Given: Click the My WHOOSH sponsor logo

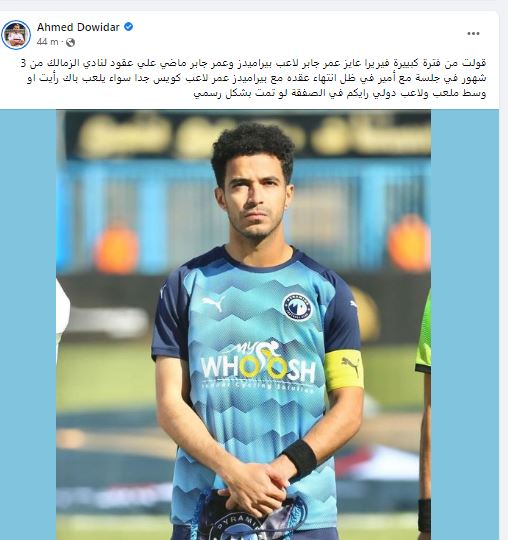Looking at the screenshot, I should 258,366.
